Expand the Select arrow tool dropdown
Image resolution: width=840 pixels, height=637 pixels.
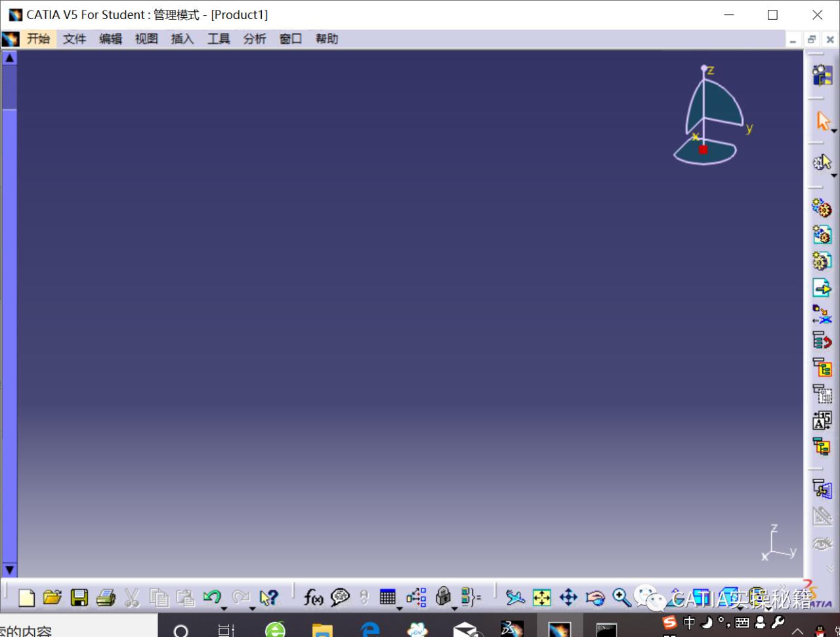[834, 131]
